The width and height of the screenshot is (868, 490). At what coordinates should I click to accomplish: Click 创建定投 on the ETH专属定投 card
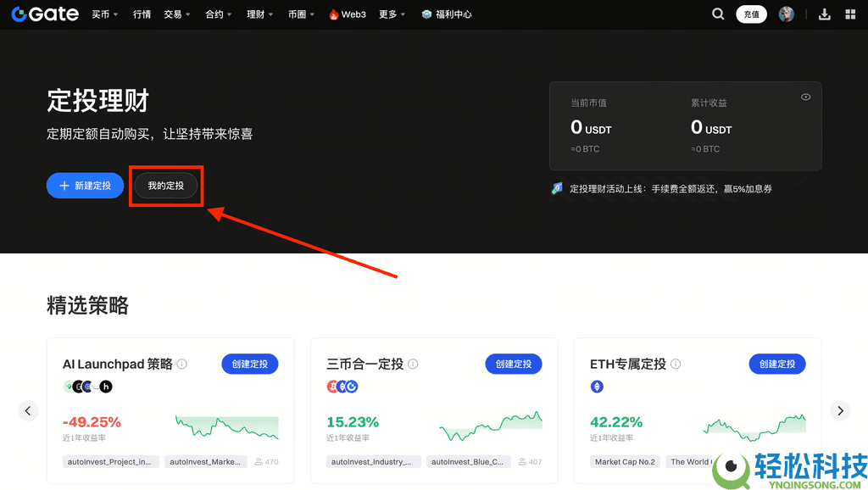776,364
